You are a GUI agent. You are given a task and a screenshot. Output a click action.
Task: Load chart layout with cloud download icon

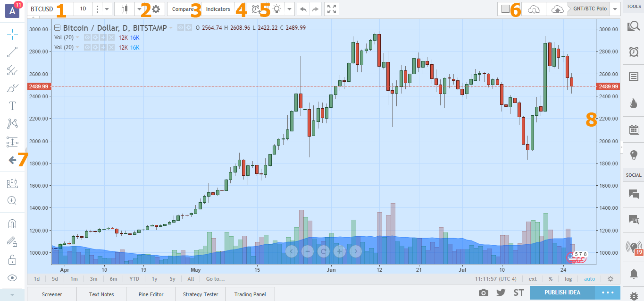click(x=534, y=9)
